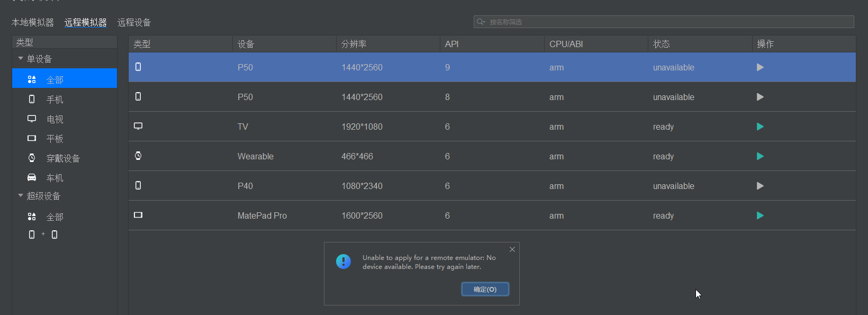868x315 pixels.
Task: Start the Wearable emulator
Action: coord(760,156)
